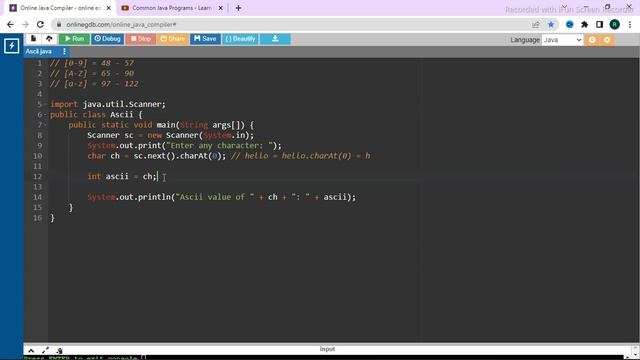Fold the import block at line 5
Viewport: 640px width, 360px height.
45,104
